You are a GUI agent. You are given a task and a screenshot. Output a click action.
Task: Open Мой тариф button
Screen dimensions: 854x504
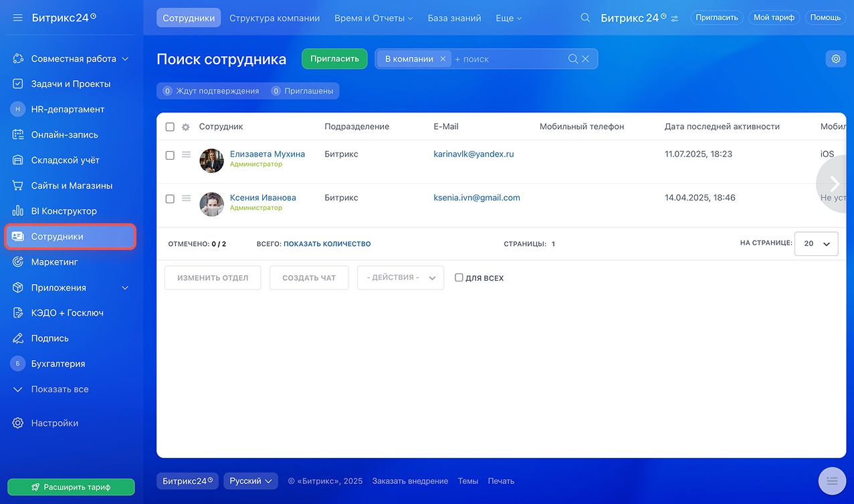point(774,18)
